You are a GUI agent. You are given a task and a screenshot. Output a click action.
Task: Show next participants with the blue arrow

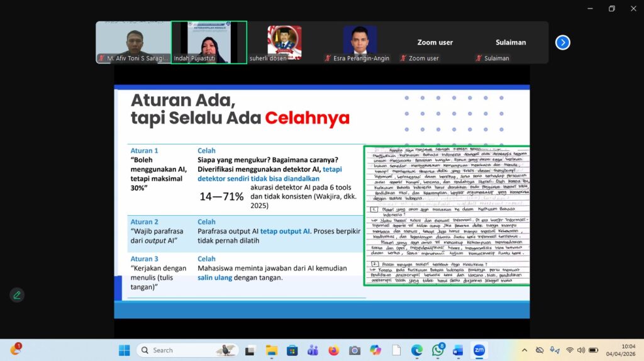(x=563, y=42)
